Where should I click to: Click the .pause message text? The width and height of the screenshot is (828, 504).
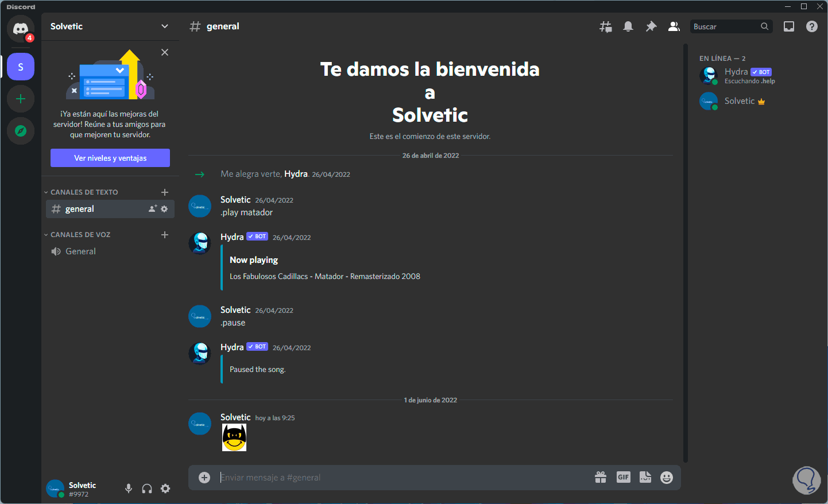[x=233, y=323]
